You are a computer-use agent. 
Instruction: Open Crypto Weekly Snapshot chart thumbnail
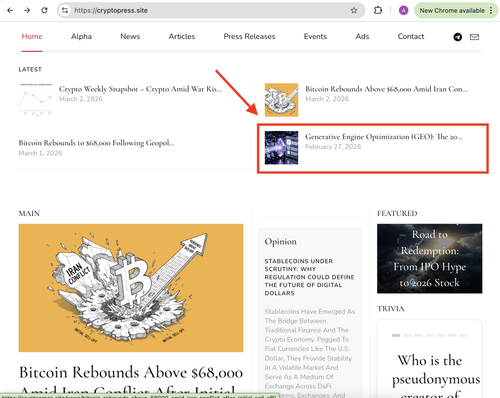(35, 99)
